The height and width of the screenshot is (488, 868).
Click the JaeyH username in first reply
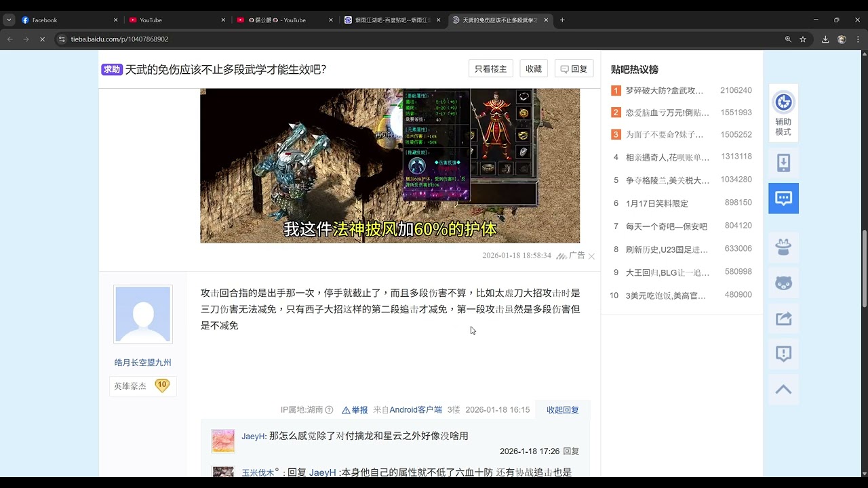tap(253, 436)
